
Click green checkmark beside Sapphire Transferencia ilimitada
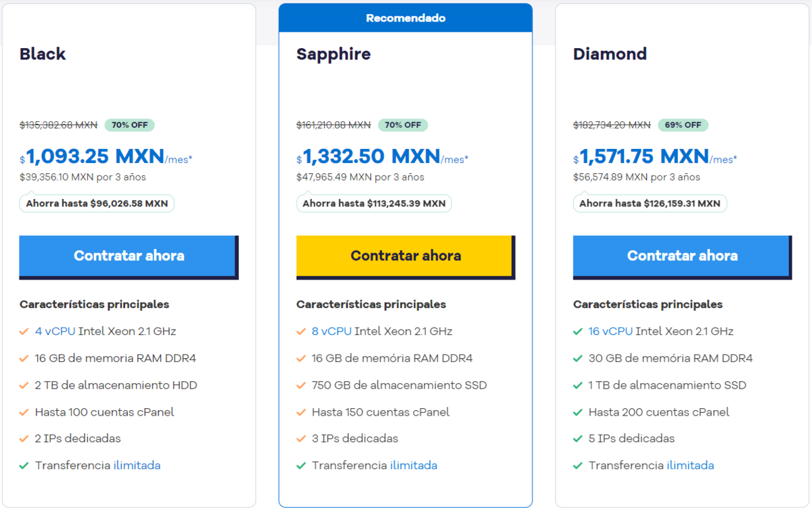[301, 466]
